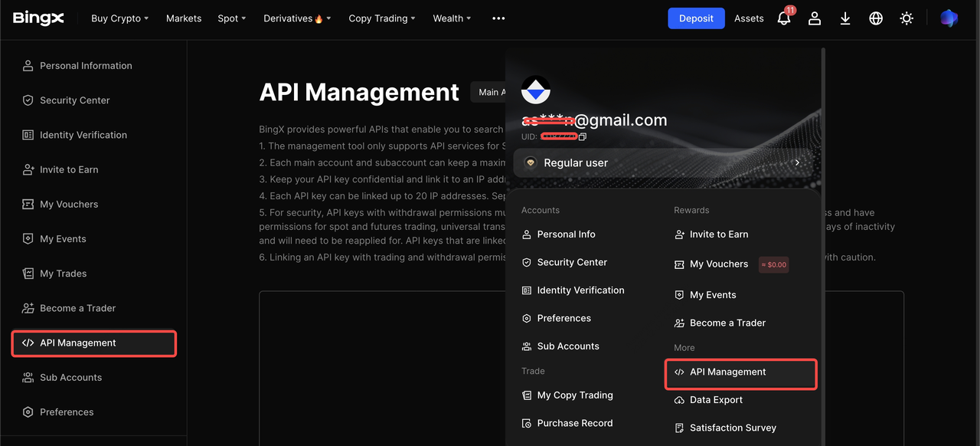Open the language globe icon
Image resolution: width=980 pixels, height=446 pixels.
pyautogui.click(x=876, y=18)
